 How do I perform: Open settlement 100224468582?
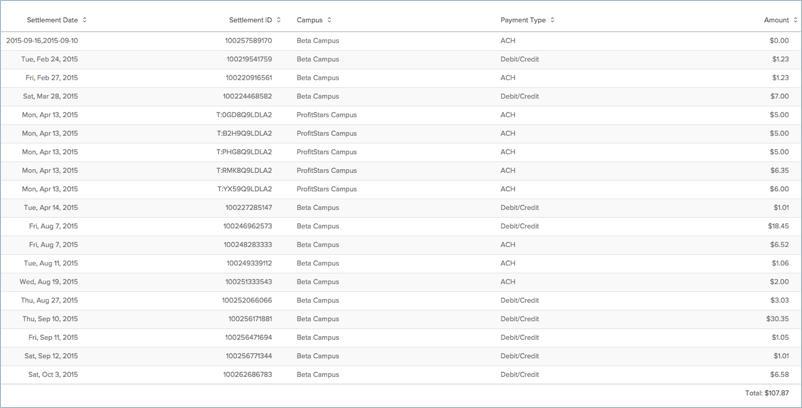[247, 96]
